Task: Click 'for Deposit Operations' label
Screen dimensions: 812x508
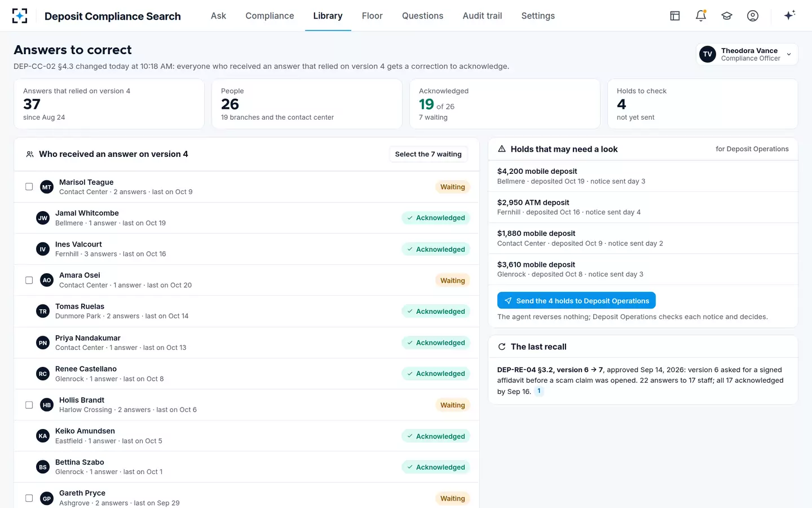Action: [x=752, y=149]
